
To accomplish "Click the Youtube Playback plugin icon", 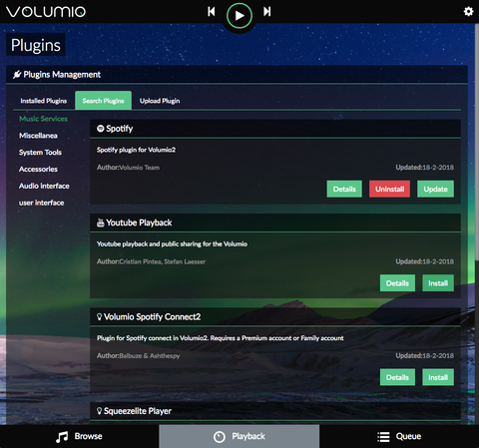I will pyautogui.click(x=100, y=223).
